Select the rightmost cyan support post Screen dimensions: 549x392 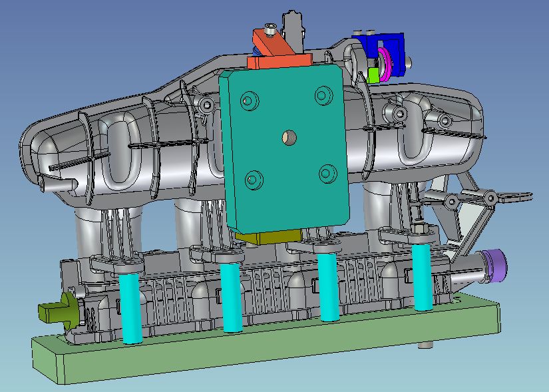point(423,278)
